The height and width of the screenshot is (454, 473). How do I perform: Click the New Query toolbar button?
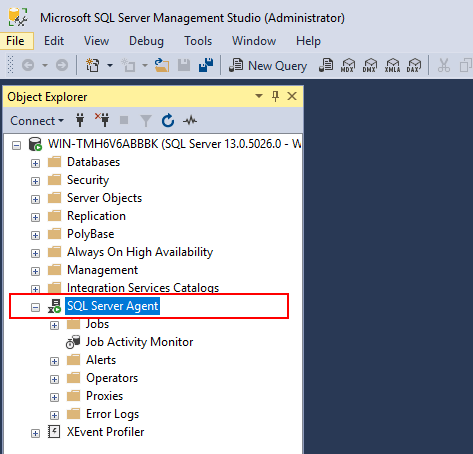268,65
